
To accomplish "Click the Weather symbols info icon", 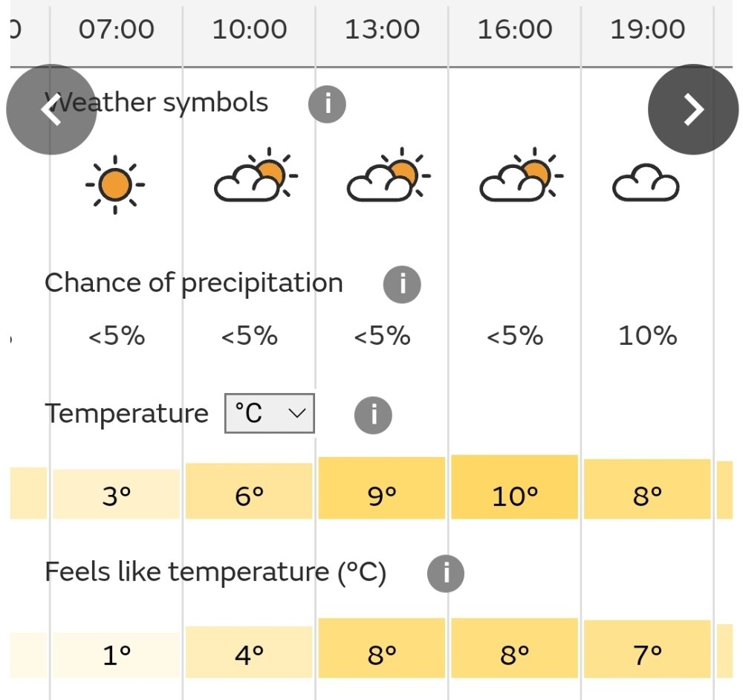I will click(x=327, y=104).
